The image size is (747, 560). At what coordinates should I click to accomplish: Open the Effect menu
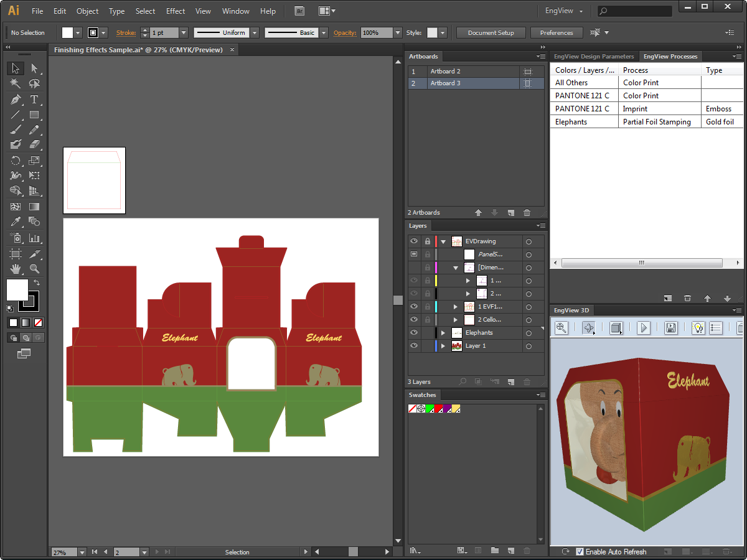coord(175,11)
